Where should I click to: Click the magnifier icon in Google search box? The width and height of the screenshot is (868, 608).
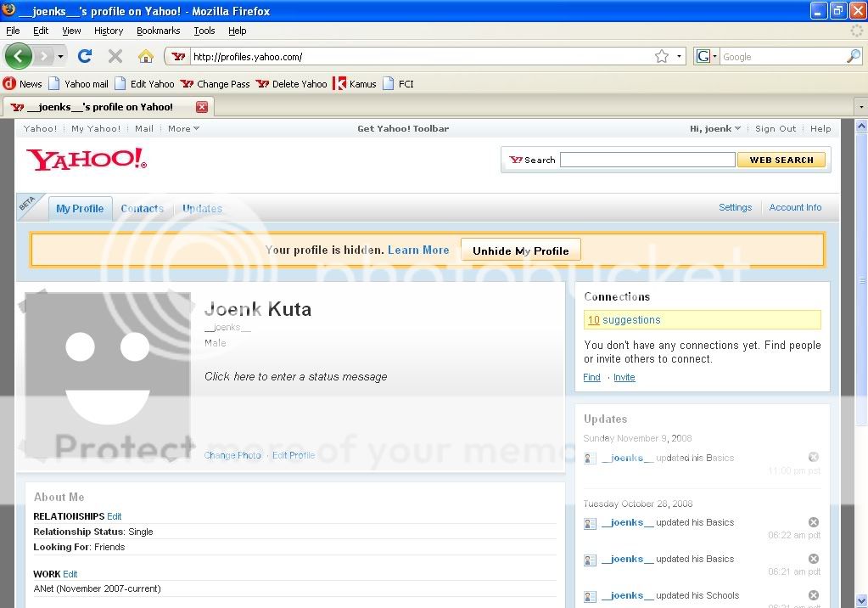[x=854, y=56]
